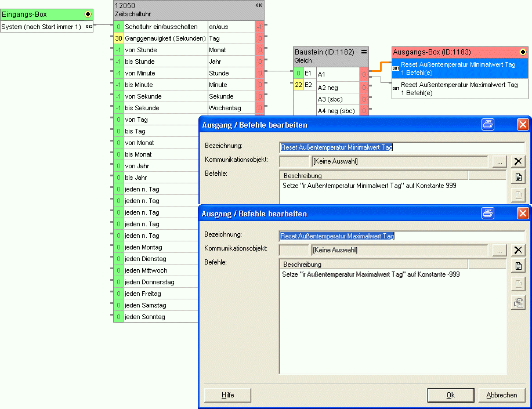Click the print icon in the Minimalwert dialog
532x409 pixels.
[x=488, y=124]
